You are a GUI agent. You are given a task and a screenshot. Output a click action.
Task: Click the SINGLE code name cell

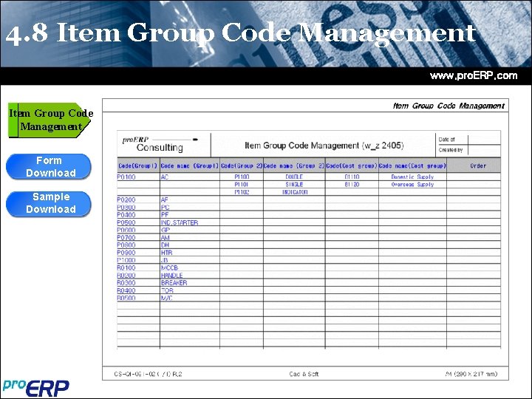click(x=294, y=185)
